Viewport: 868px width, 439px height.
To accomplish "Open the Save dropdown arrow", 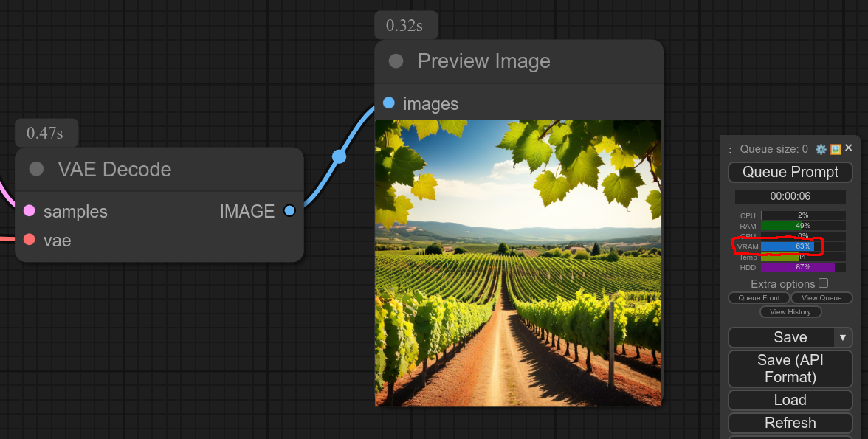I will point(843,337).
